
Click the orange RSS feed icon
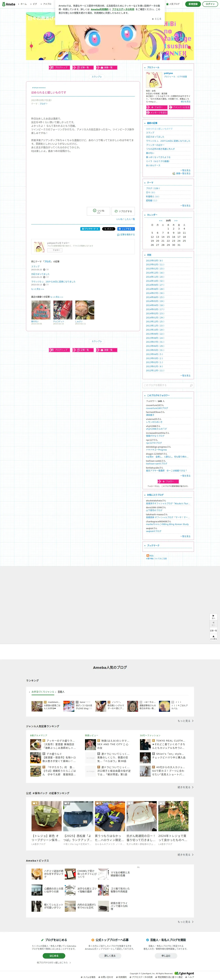click(148, 555)
